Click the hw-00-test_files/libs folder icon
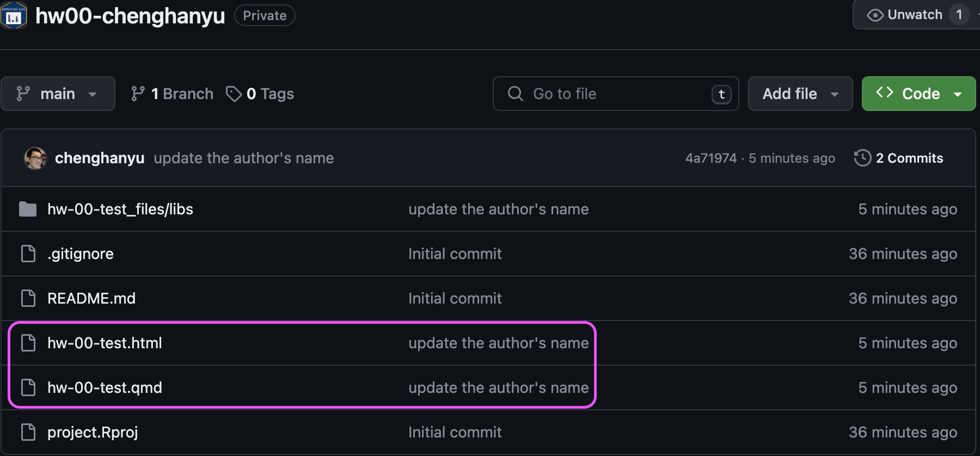 pos(28,209)
